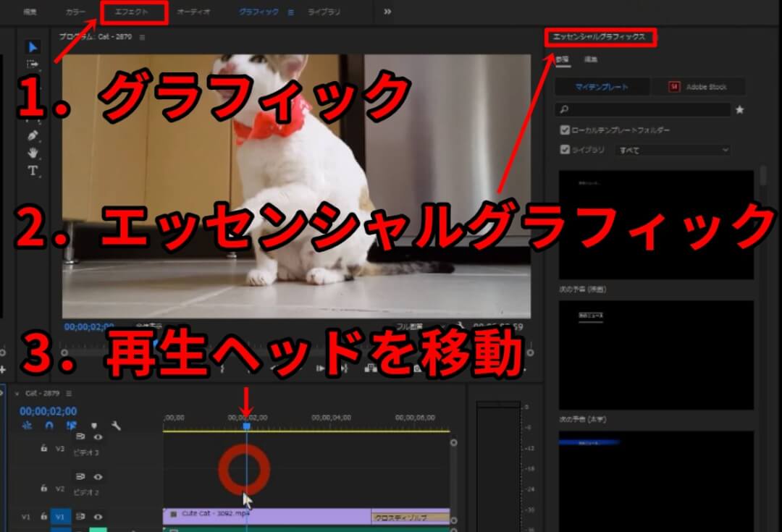
Task: Toggle sync lock on video track V1
Action: [x=80, y=517]
